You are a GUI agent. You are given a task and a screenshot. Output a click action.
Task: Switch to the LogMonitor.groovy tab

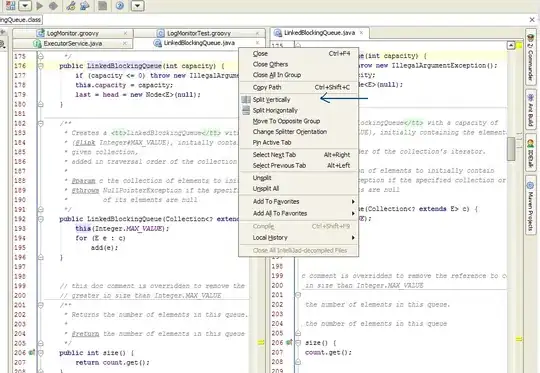click(73, 33)
